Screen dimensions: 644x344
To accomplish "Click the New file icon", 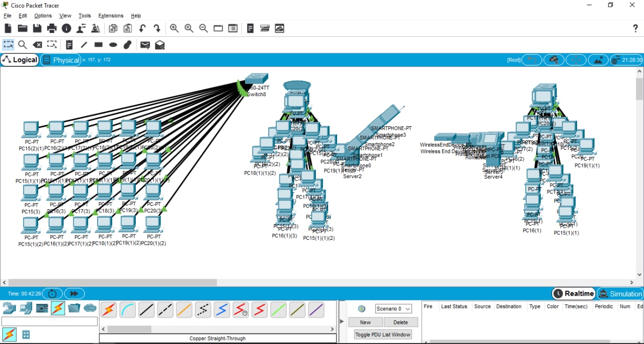I will click(x=8, y=29).
